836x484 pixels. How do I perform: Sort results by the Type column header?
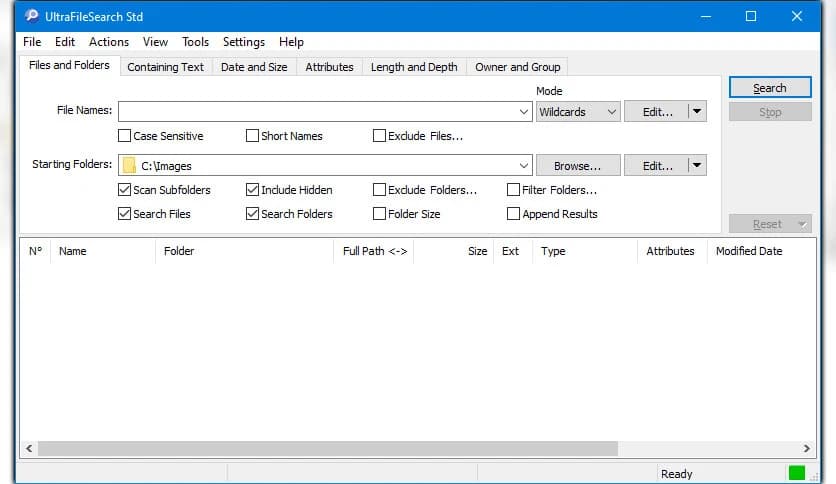tap(585, 251)
